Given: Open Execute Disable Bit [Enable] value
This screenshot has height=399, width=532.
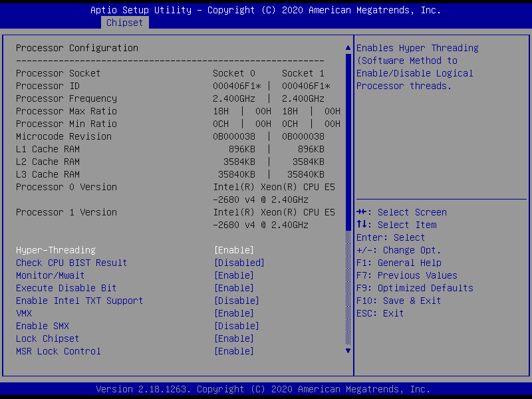Looking at the screenshot, I should (x=234, y=288).
